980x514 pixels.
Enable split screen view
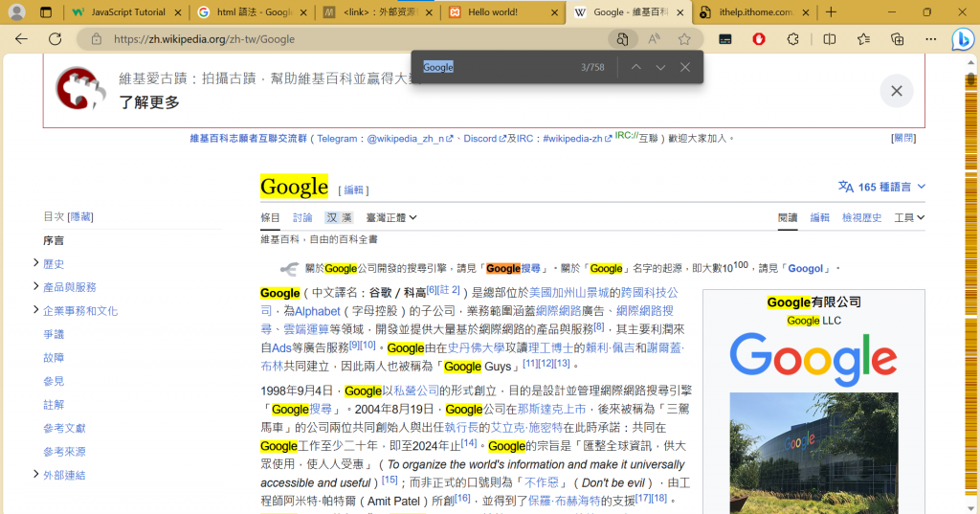pos(830,39)
